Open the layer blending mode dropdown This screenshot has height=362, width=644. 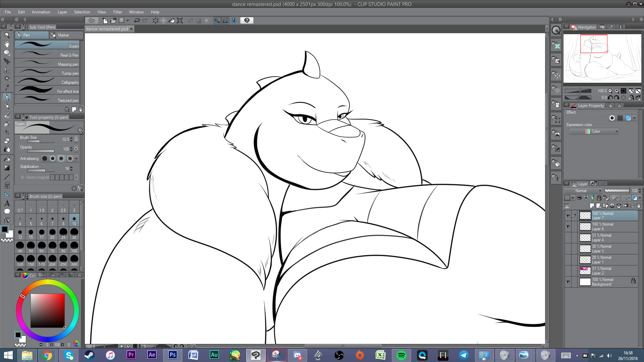(584, 191)
